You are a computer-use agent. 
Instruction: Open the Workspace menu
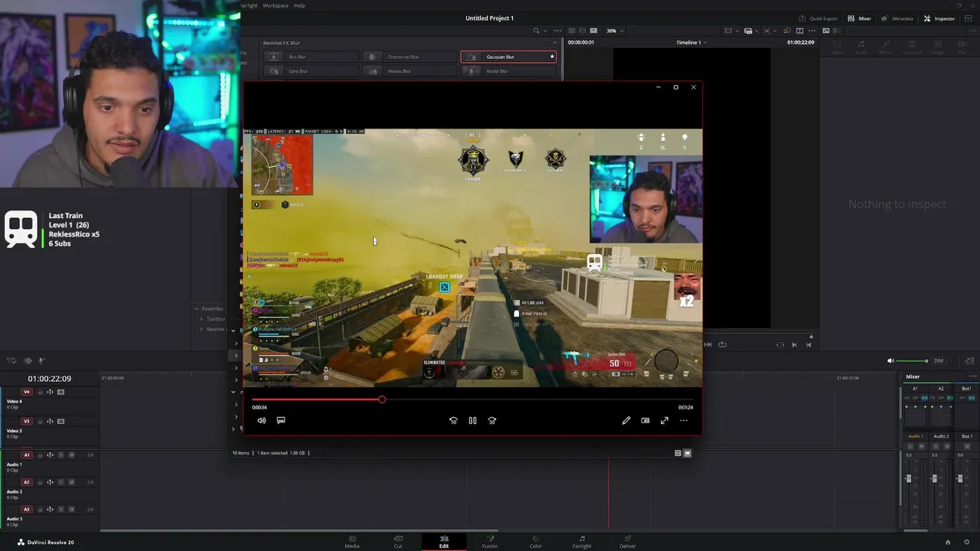[276, 5]
